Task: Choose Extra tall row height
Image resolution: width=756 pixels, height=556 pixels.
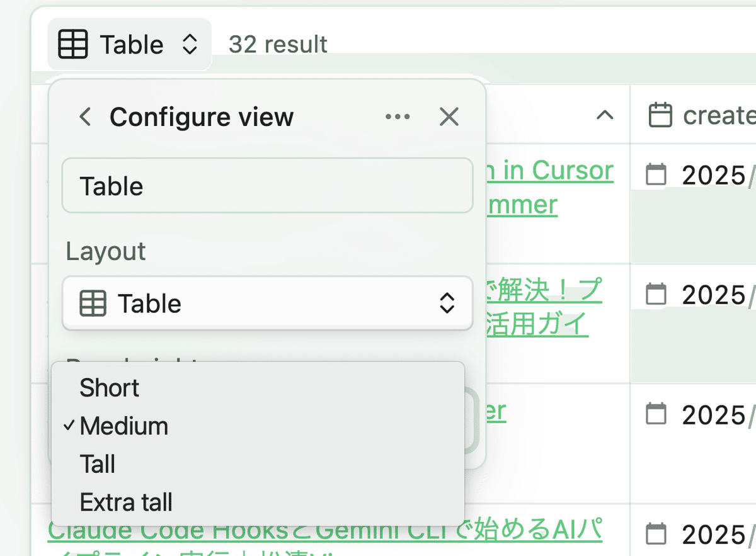Action: [x=126, y=502]
